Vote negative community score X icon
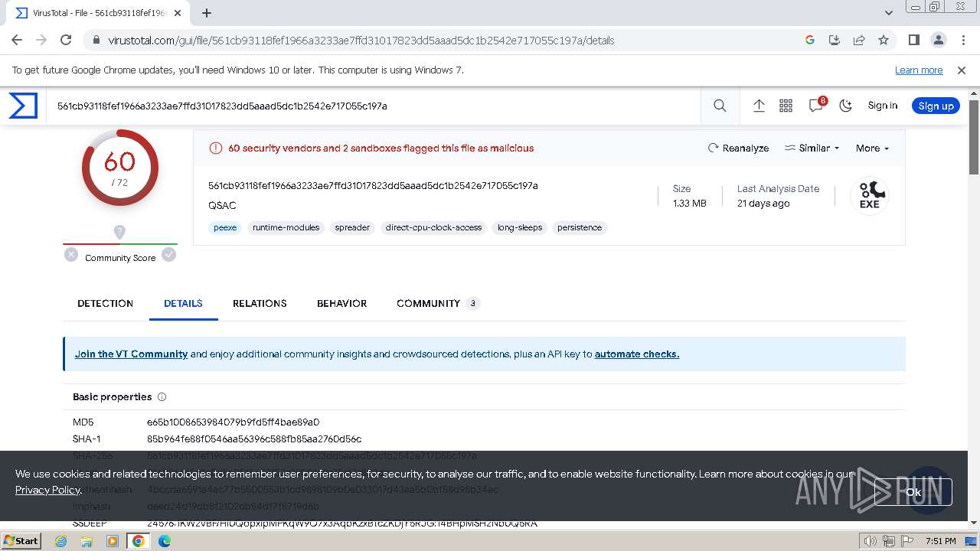 (x=71, y=255)
